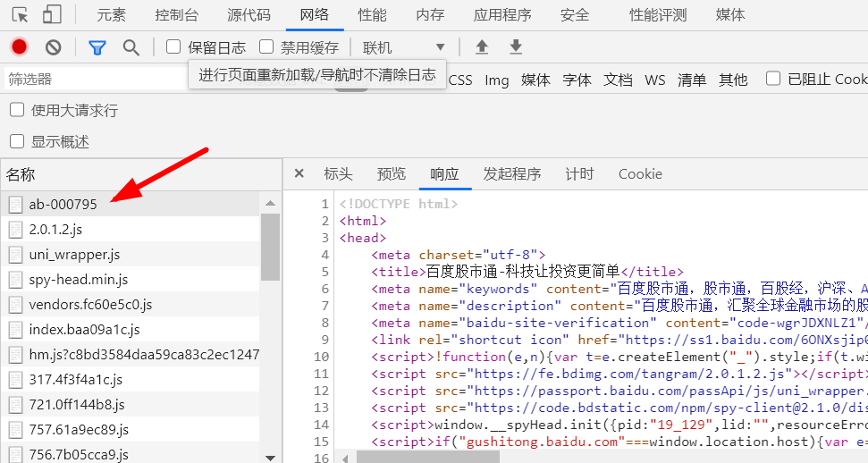This screenshot has height=463, width=868.
Task: Click request list scrollbar down arrow
Action: (270, 458)
